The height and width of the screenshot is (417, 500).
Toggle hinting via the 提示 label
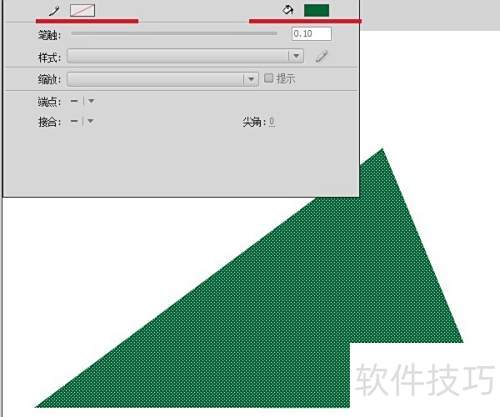tap(286, 79)
